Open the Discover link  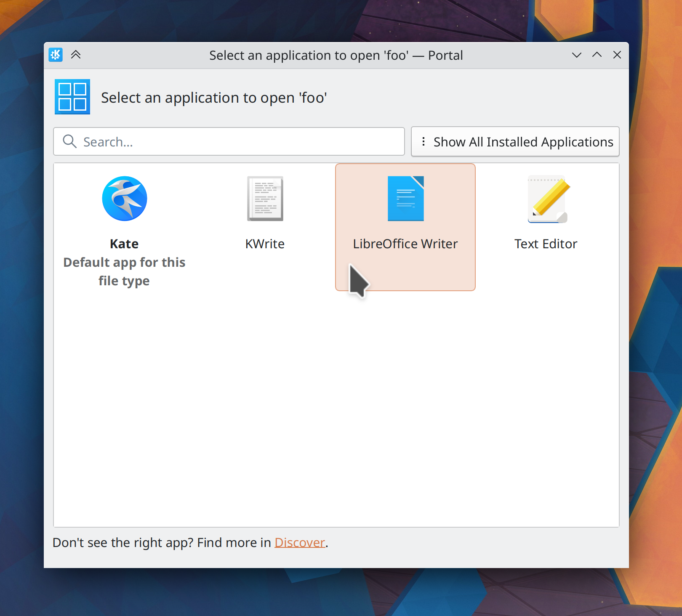(299, 543)
